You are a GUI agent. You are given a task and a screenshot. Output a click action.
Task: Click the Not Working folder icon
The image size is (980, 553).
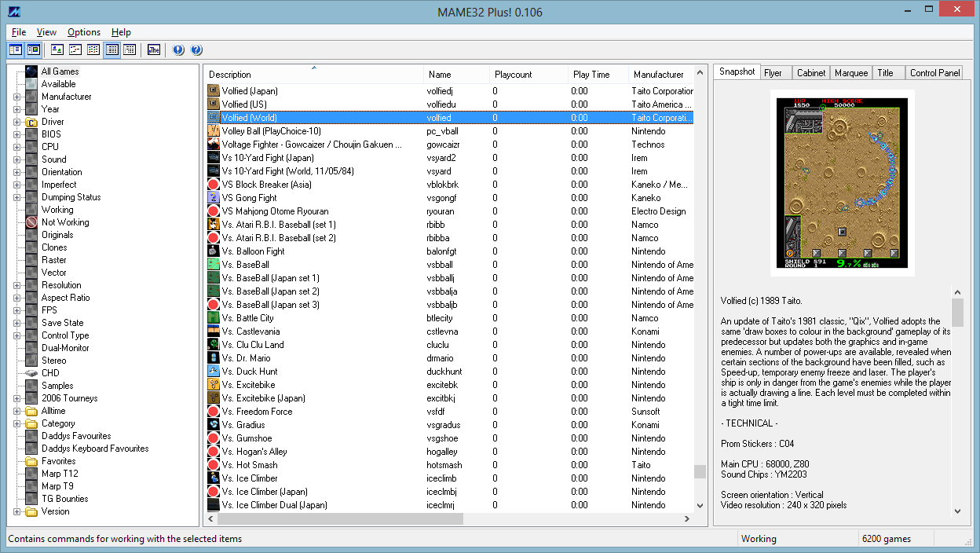click(31, 222)
